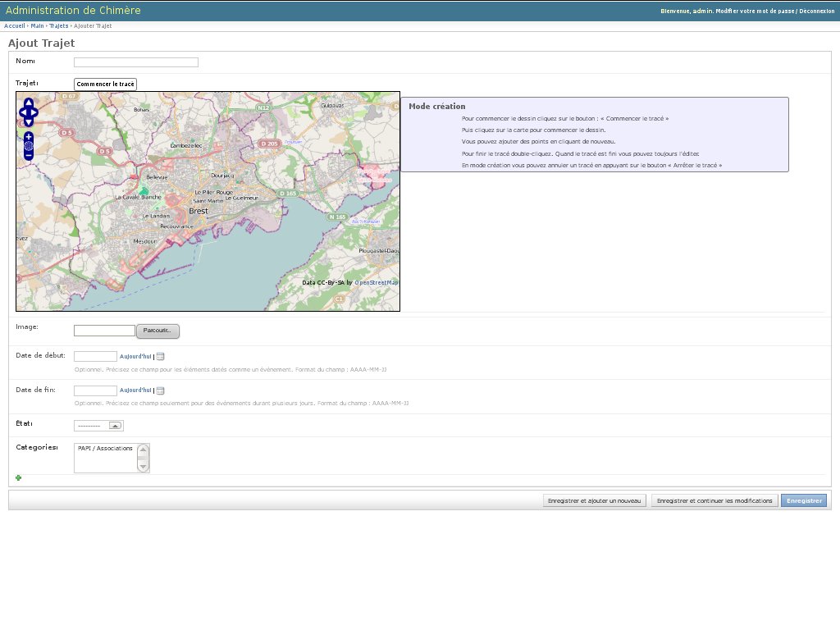
Task: Click Commencer le tracé button
Action: point(105,84)
